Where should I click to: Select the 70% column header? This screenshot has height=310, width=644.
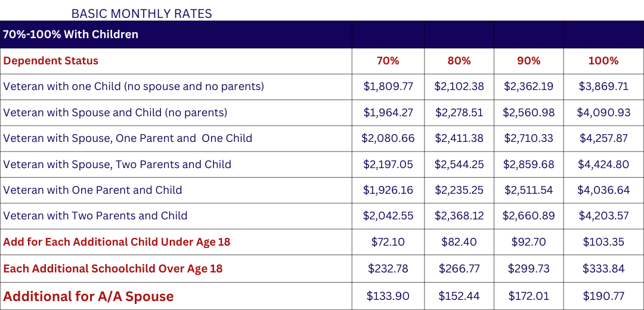[x=388, y=61]
